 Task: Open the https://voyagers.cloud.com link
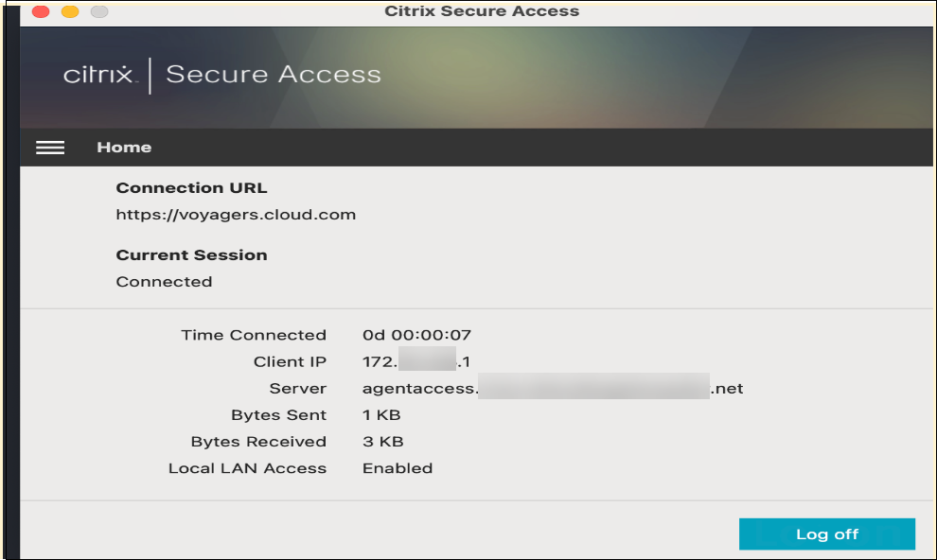[236, 214]
